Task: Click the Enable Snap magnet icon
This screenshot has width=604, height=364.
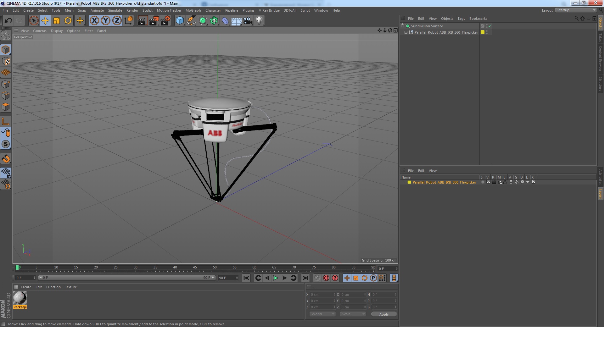Action: coord(6,159)
